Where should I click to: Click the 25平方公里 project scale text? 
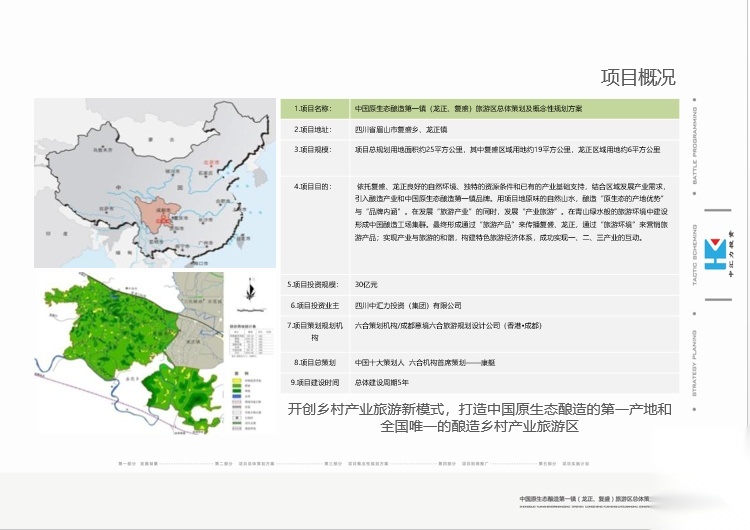[x=507, y=149]
